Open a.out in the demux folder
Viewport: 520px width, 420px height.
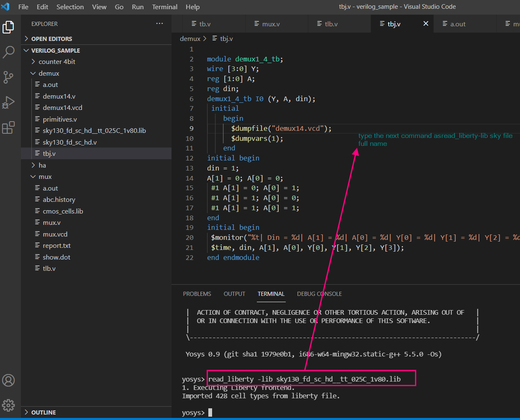pyautogui.click(x=96, y=84)
